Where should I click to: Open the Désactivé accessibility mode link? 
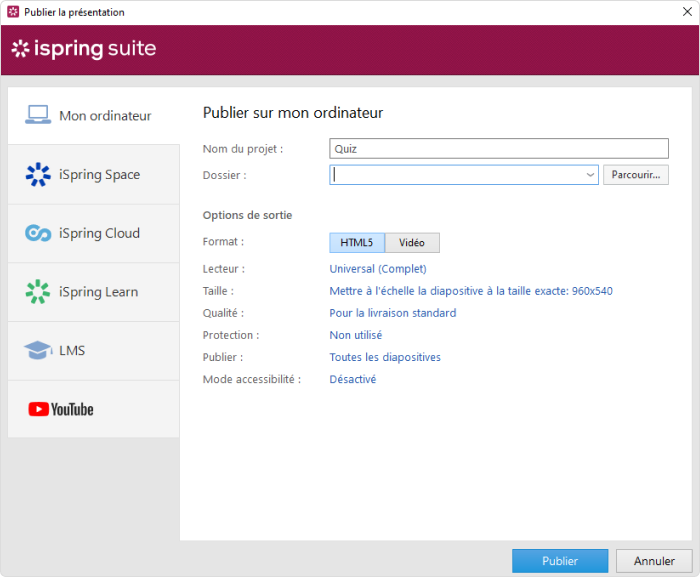click(353, 379)
